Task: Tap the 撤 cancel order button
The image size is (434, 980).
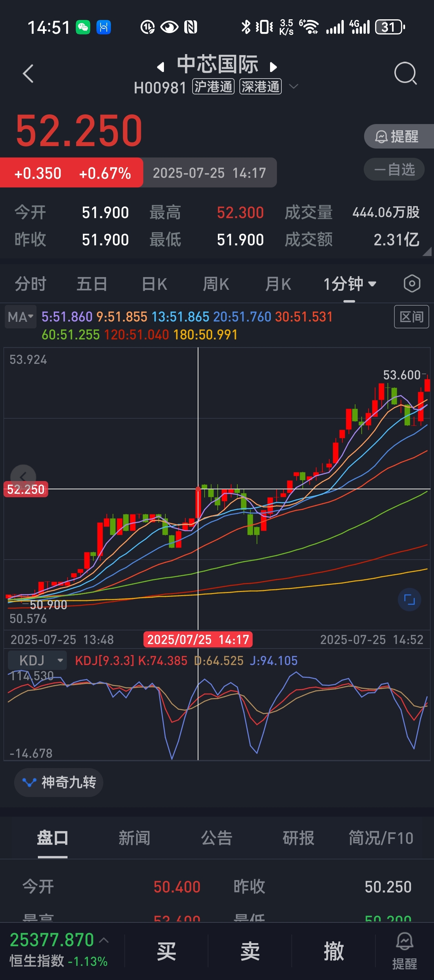Action: coord(334,951)
